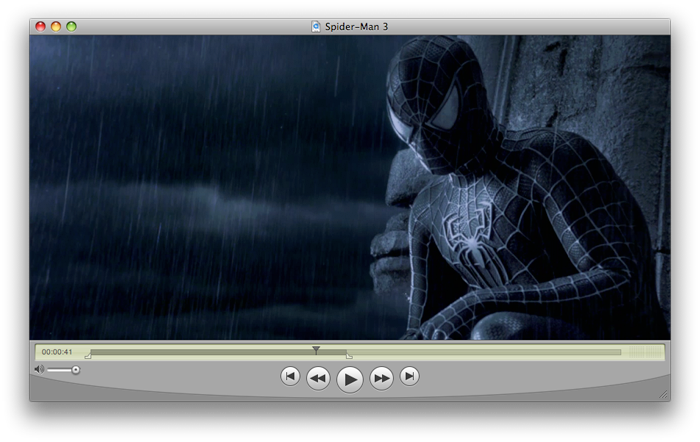The height and width of the screenshot is (442, 700).
Task: Close the window with the red button
Action: (40, 26)
